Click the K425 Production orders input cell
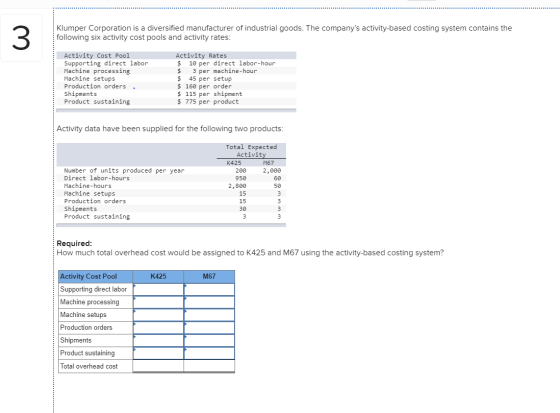 tap(158, 328)
